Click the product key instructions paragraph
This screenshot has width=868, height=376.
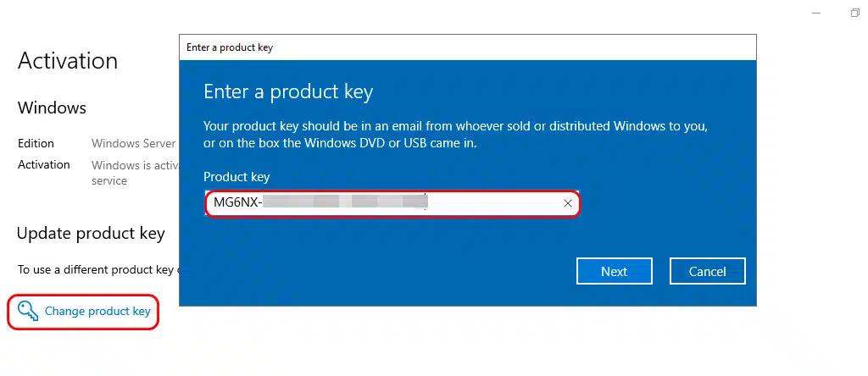point(455,135)
